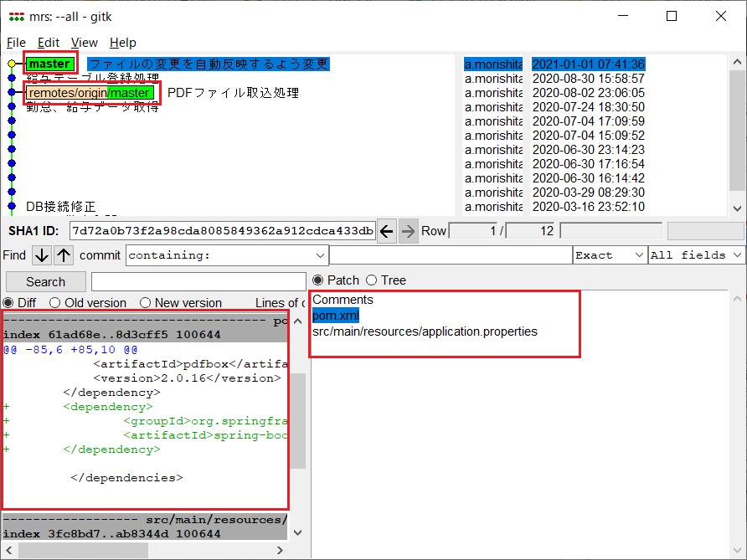Click date 2020-08-30 15:58:57
This screenshot has height=560, width=747.
pyautogui.click(x=589, y=79)
